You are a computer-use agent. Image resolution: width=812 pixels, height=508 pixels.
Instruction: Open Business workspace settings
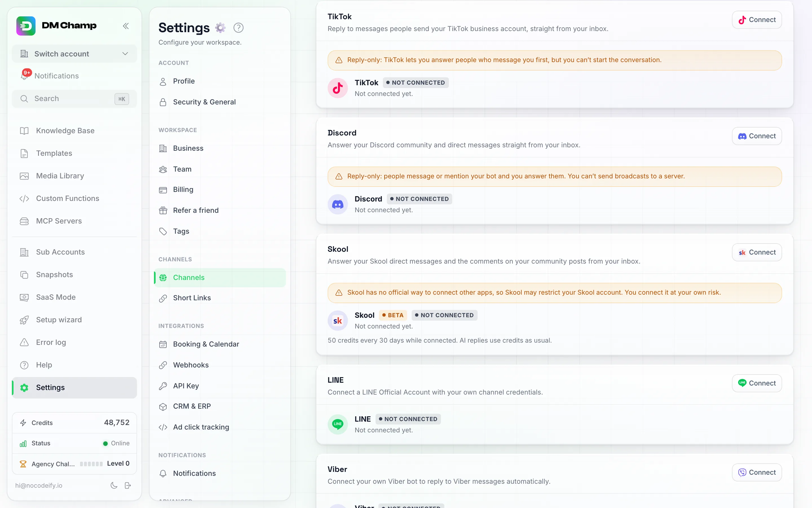(220, 148)
